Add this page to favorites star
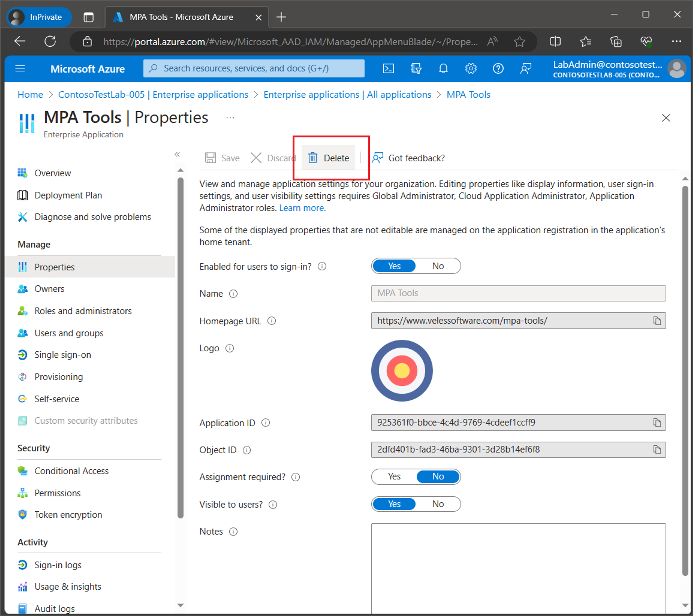Image resolution: width=693 pixels, height=616 pixels. click(519, 42)
